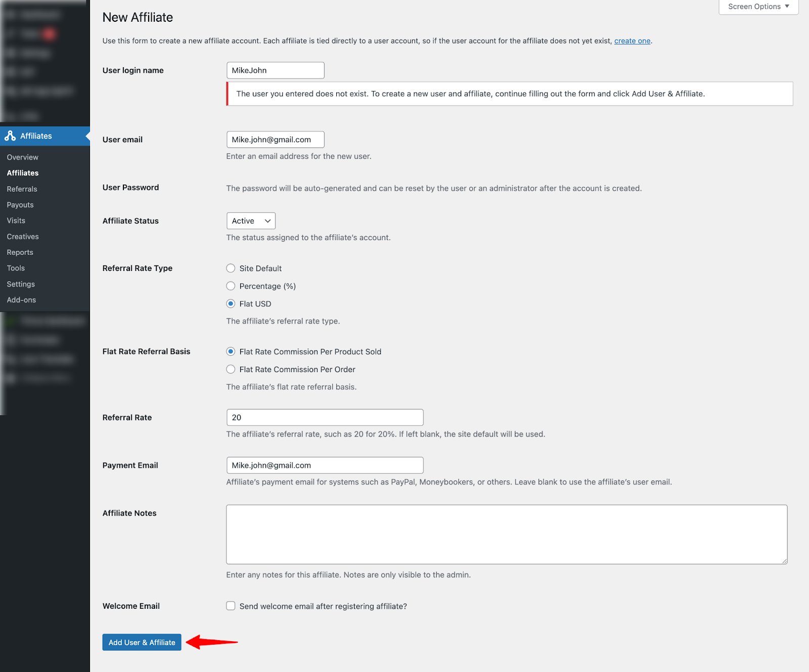This screenshot has height=672, width=809.
Task: Open Settings under the Affiliates menu
Action: point(20,284)
